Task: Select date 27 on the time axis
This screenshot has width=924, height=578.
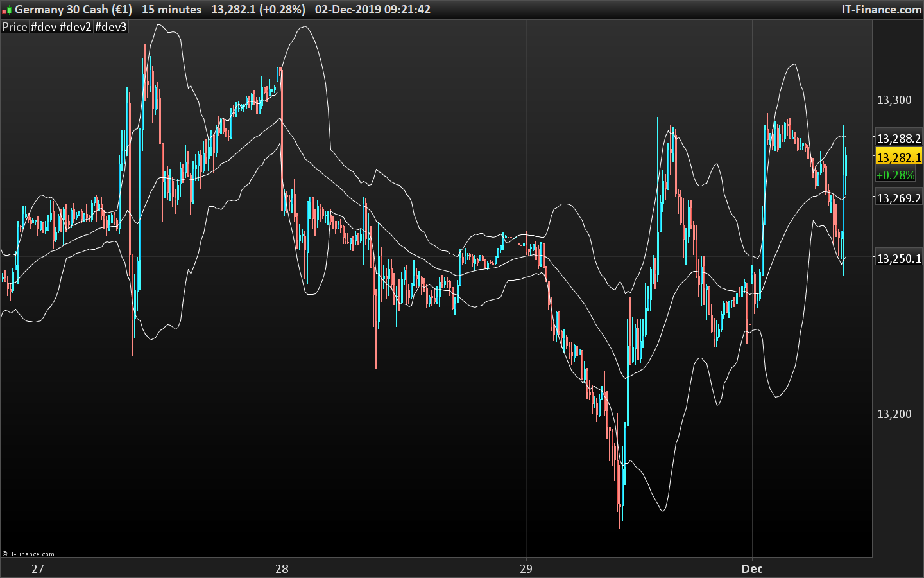Action: [38, 568]
